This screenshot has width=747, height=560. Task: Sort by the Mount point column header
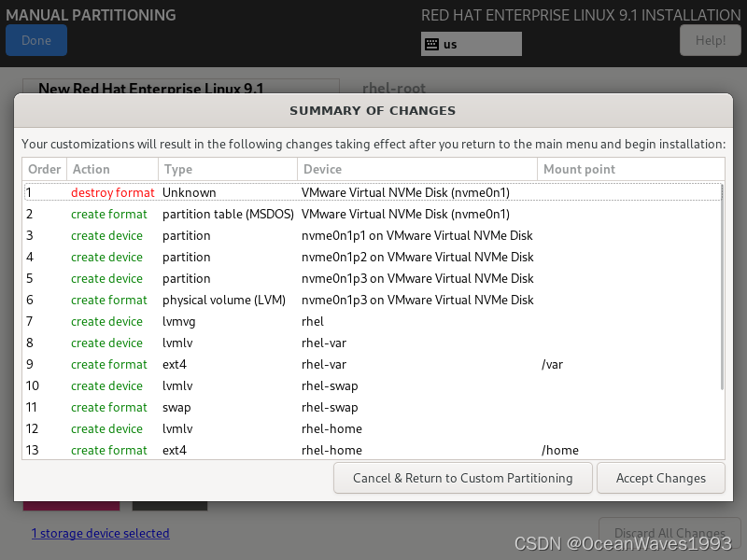[631, 170]
